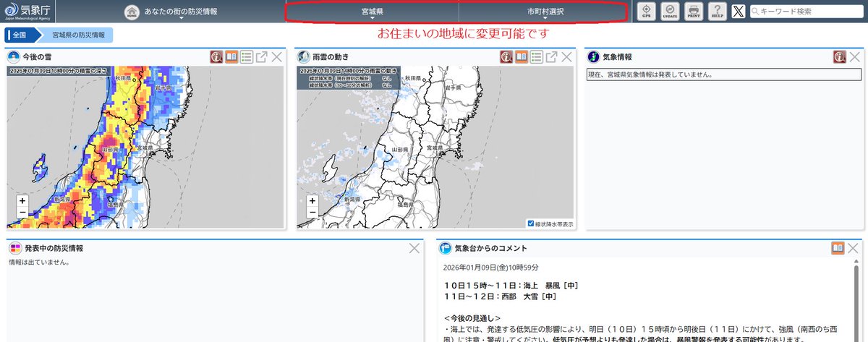
Task: Use the GPS location button
Action: [x=647, y=12]
